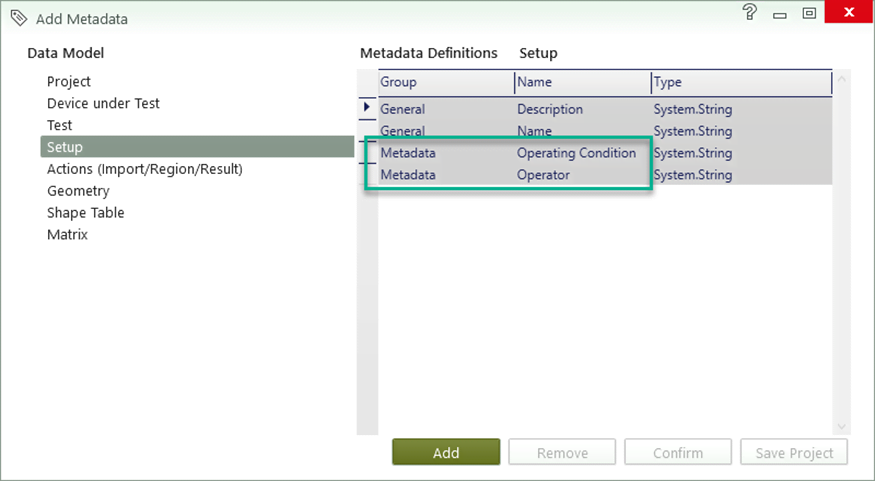Select Geometry in the Data Model list
This screenshot has width=875, height=481.
pyautogui.click(x=78, y=191)
